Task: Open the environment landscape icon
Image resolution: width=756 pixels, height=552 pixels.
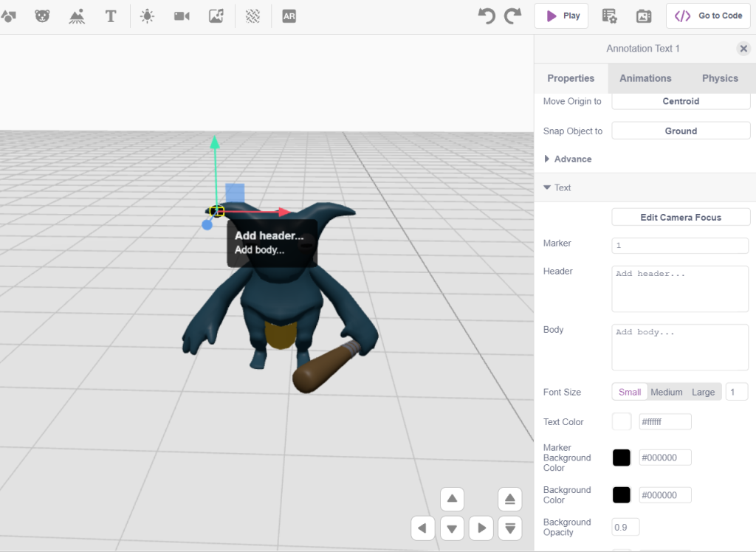Action: click(77, 15)
